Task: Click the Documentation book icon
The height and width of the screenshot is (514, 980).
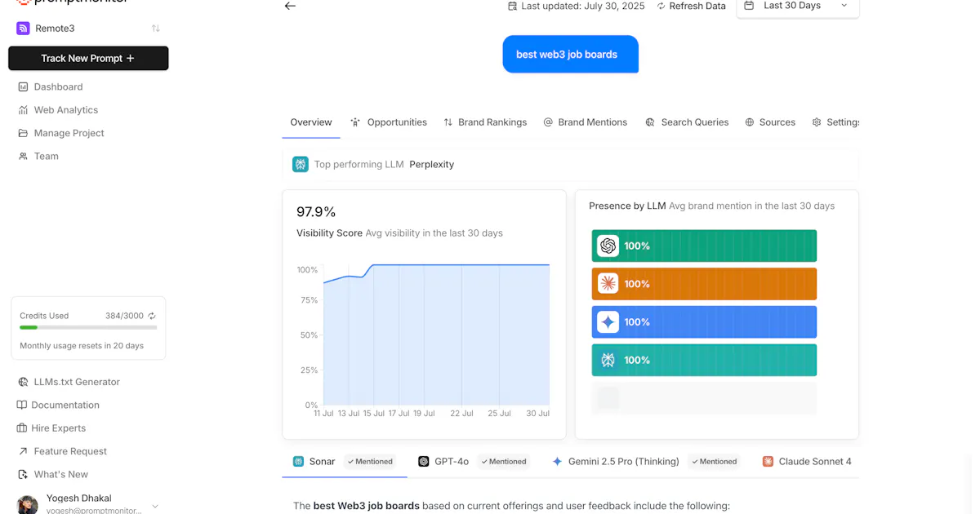Action: click(22, 405)
